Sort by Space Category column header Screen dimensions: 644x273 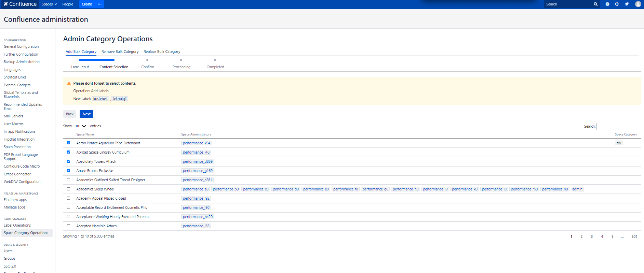(626, 134)
